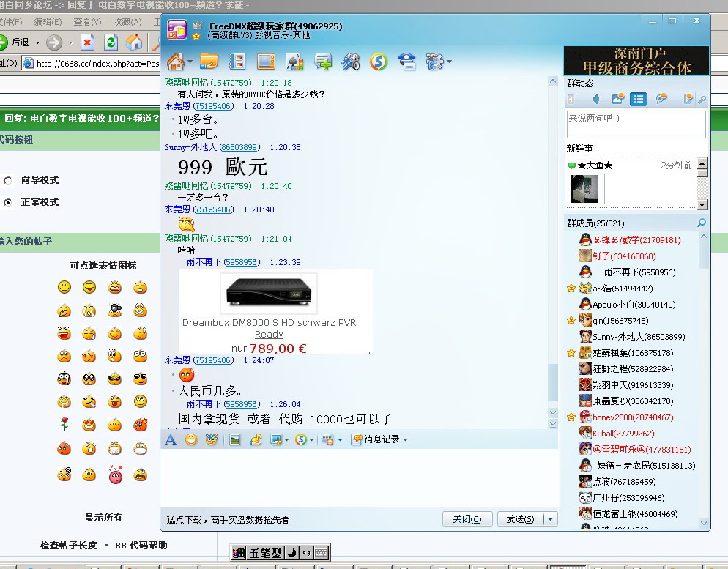Select the 正常模式 radio button

click(x=8, y=202)
